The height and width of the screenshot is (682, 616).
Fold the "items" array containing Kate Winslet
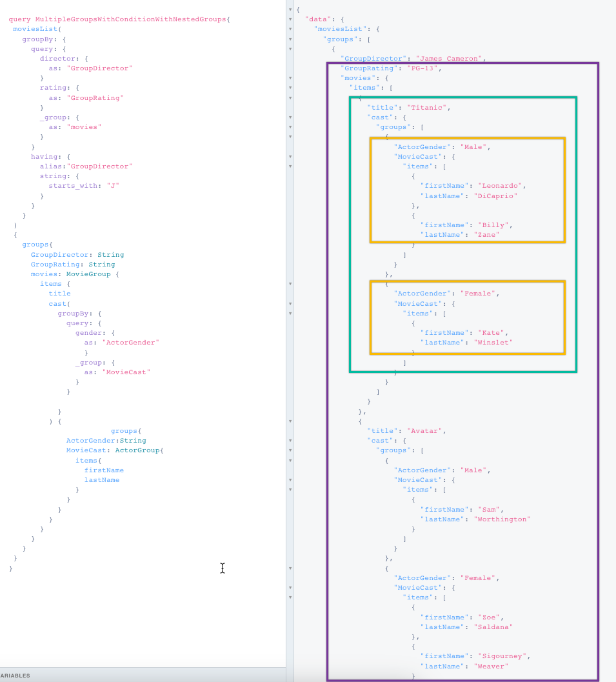click(290, 313)
